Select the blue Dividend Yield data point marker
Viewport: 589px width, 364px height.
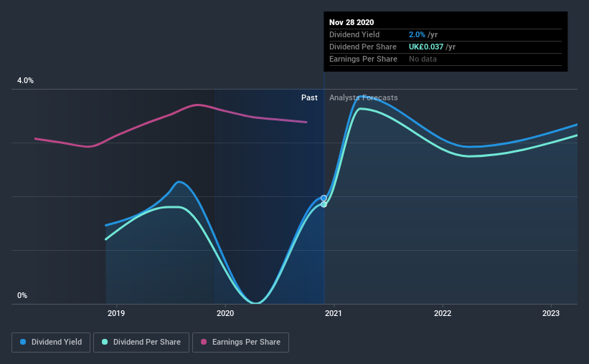pyautogui.click(x=324, y=198)
